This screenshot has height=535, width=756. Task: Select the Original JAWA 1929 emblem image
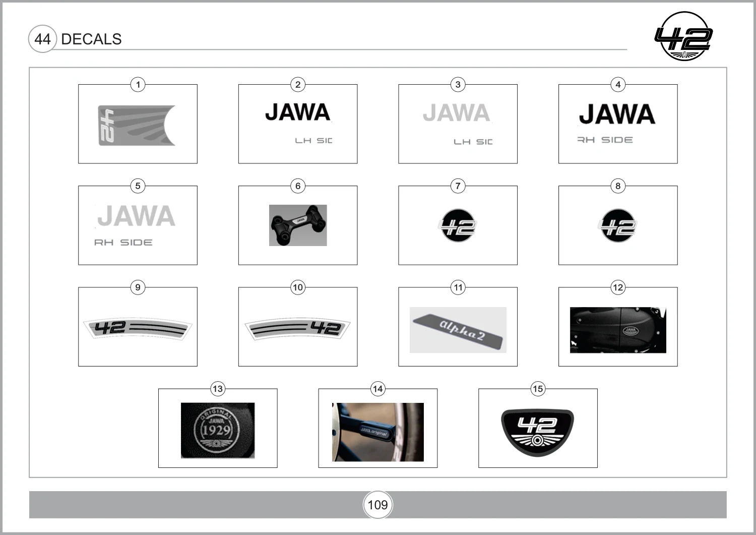(218, 431)
